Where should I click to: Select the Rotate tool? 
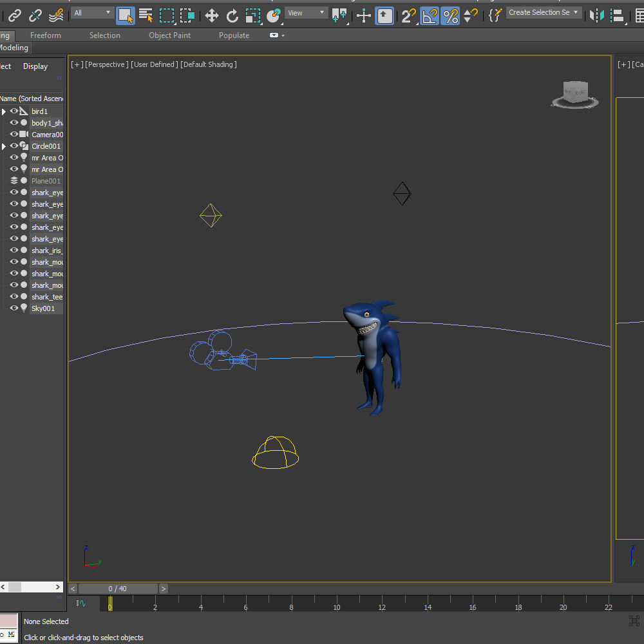tap(232, 15)
